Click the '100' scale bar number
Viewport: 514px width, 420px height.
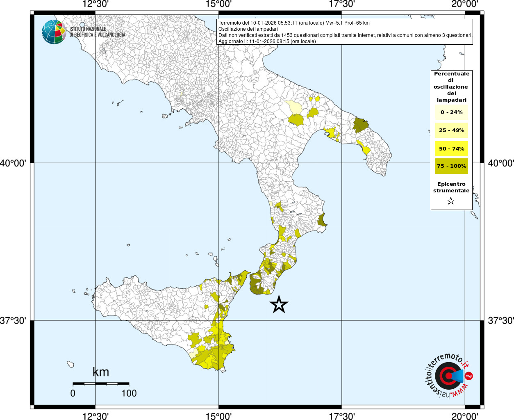click(x=129, y=393)
